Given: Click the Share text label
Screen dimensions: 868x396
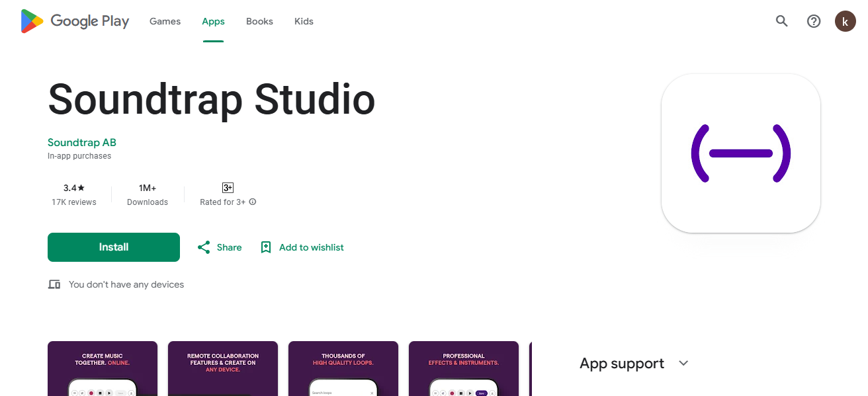Looking at the screenshot, I should (x=229, y=247).
